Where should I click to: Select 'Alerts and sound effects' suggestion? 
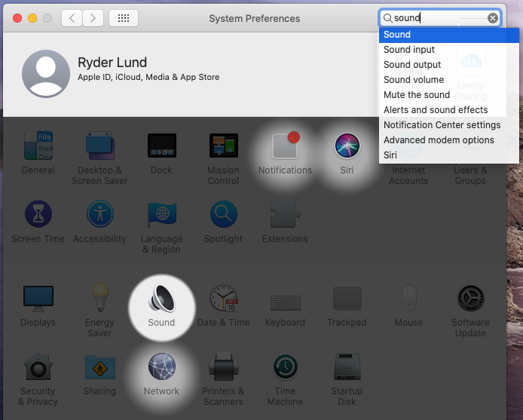tap(449, 110)
